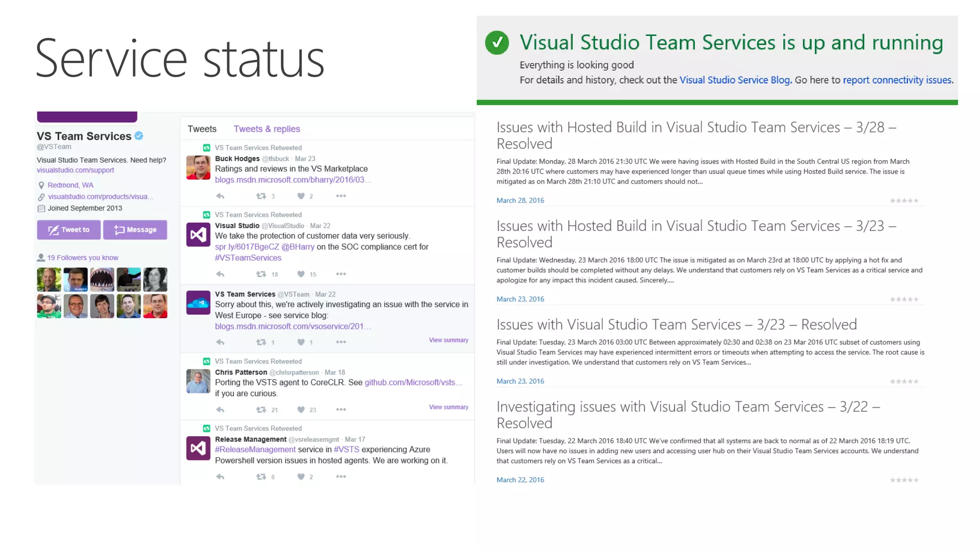Click the #VSTS hashtag

click(x=346, y=450)
